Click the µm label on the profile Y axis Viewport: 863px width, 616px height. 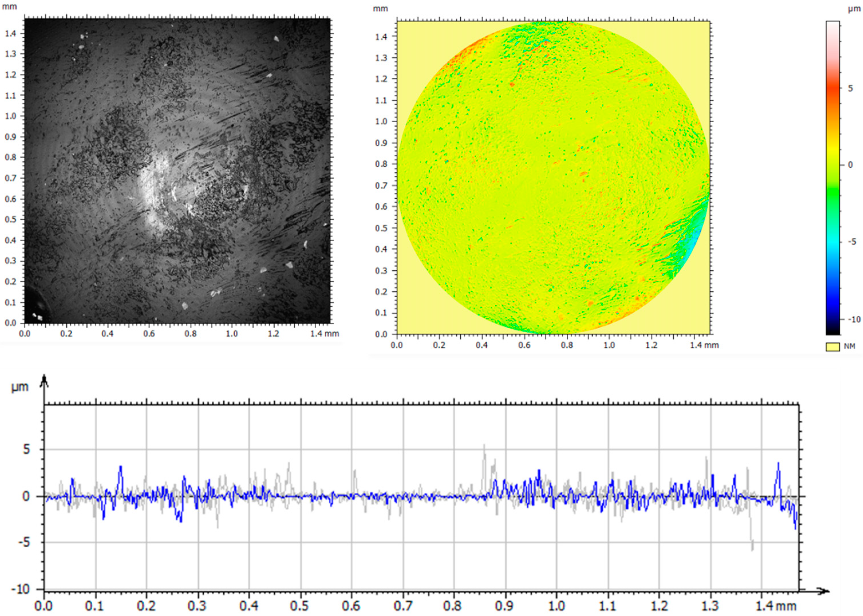click(20, 387)
